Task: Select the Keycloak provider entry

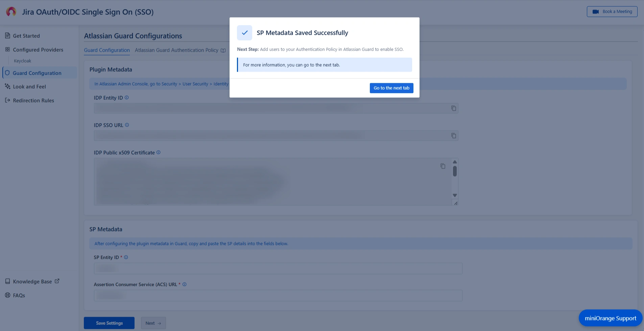Action: [x=22, y=61]
